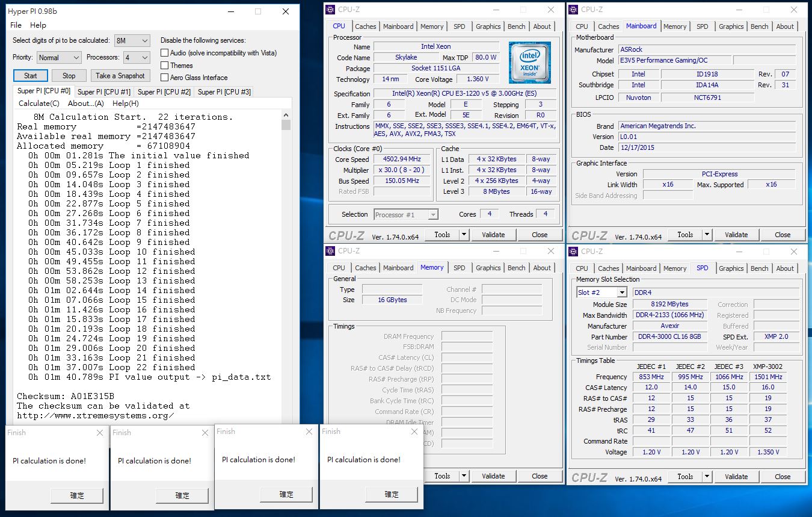812x517 pixels.
Task: Click the CPU-Z icon in the Mainboard window title bar
Action: pos(573,9)
